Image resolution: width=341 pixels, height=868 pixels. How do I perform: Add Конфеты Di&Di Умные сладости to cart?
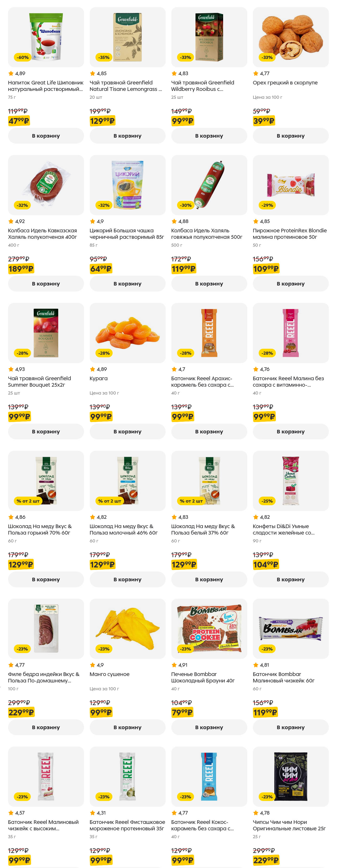(290, 580)
